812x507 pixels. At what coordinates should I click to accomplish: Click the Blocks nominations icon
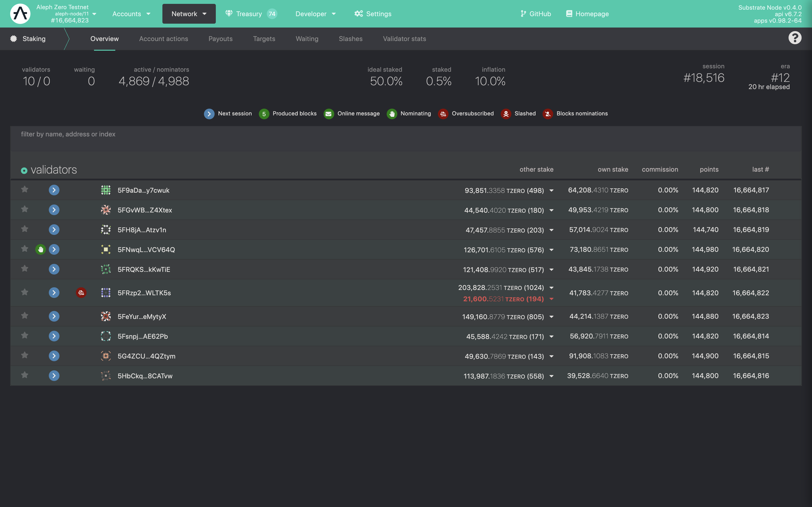point(547,113)
